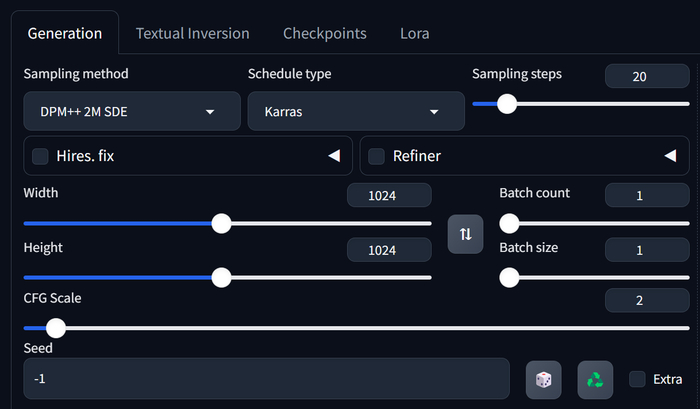Click the Seed input field

[x=266, y=379]
